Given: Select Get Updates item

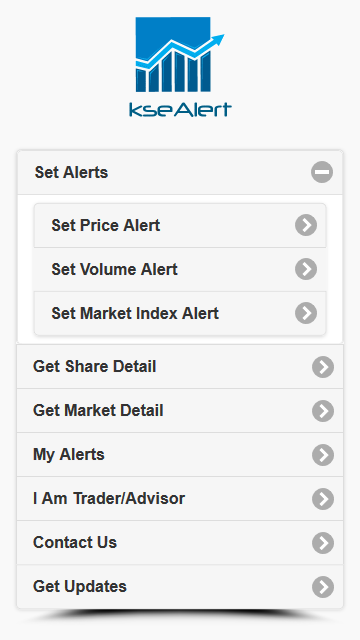Looking at the screenshot, I should tap(180, 587).
